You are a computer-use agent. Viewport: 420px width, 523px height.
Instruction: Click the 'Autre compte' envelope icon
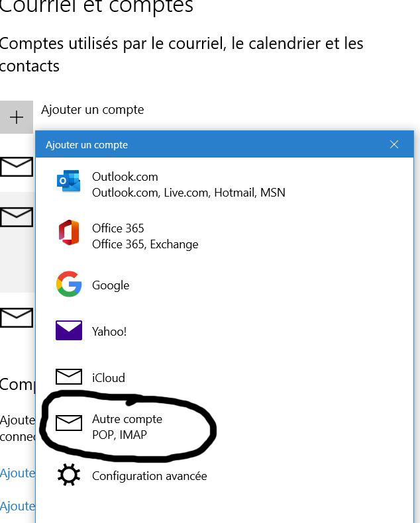[69, 423]
